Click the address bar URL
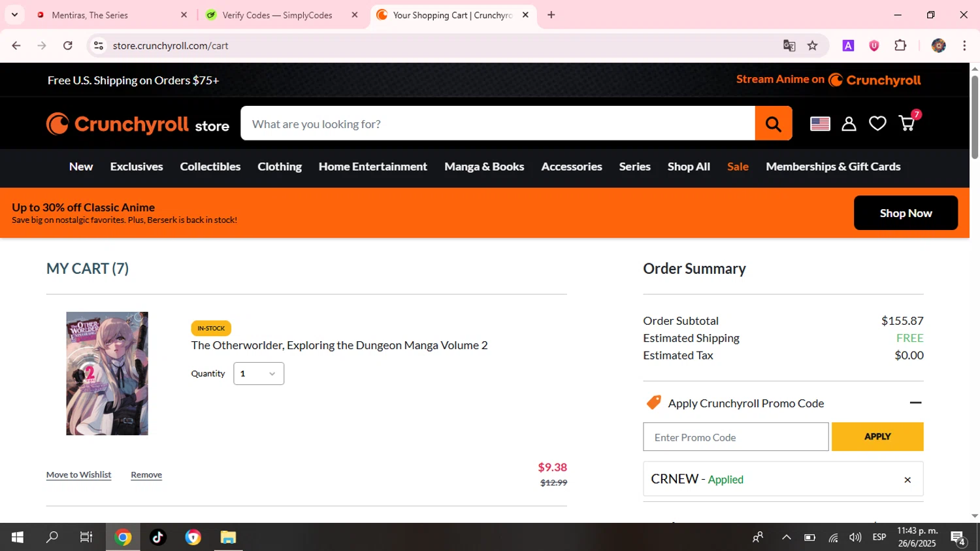Viewport: 980px width, 551px height. point(171,46)
